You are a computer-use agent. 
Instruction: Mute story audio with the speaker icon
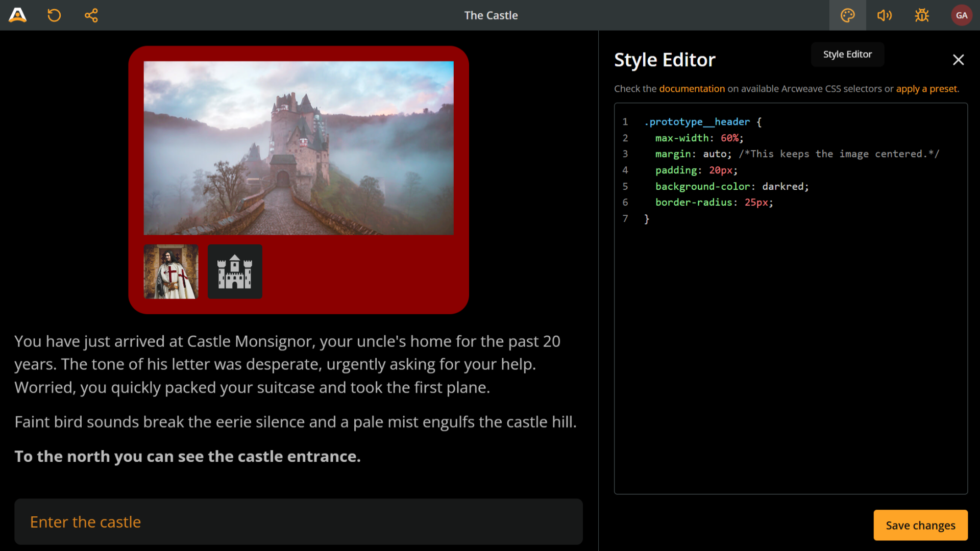(x=885, y=15)
